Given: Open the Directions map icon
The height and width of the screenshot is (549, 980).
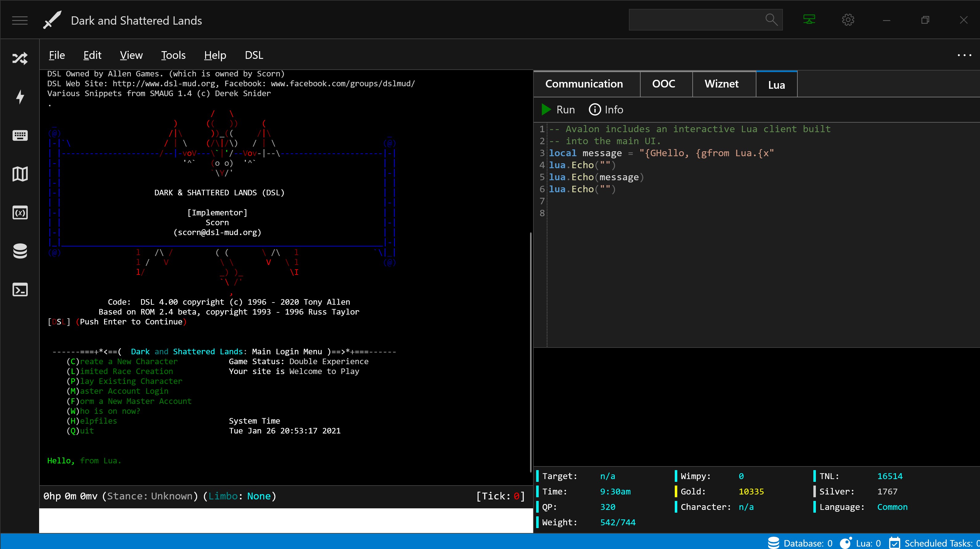Looking at the screenshot, I should click(x=20, y=174).
